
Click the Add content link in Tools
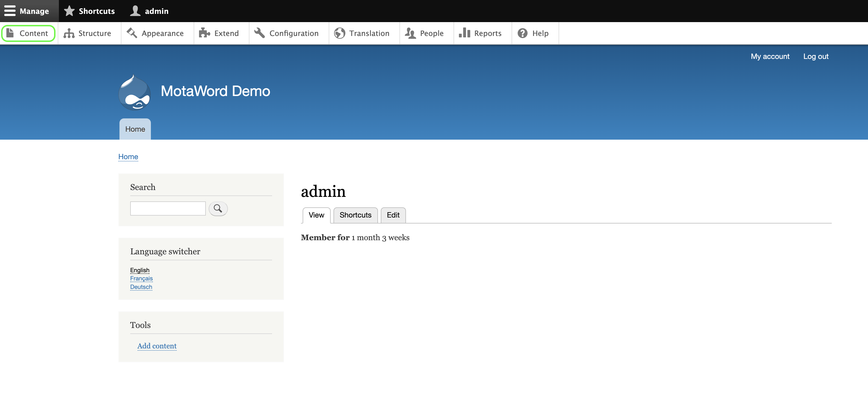coord(157,346)
